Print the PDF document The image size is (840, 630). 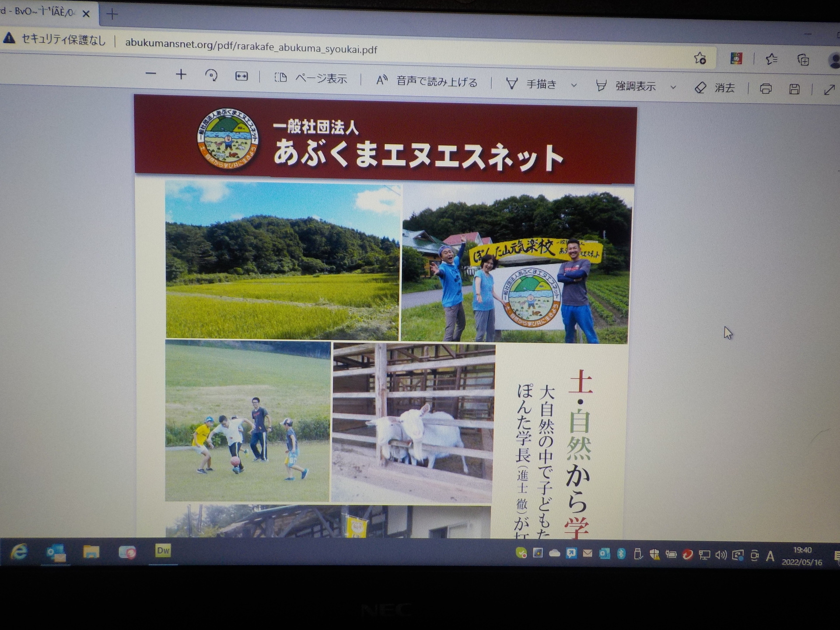coord(766,89)
